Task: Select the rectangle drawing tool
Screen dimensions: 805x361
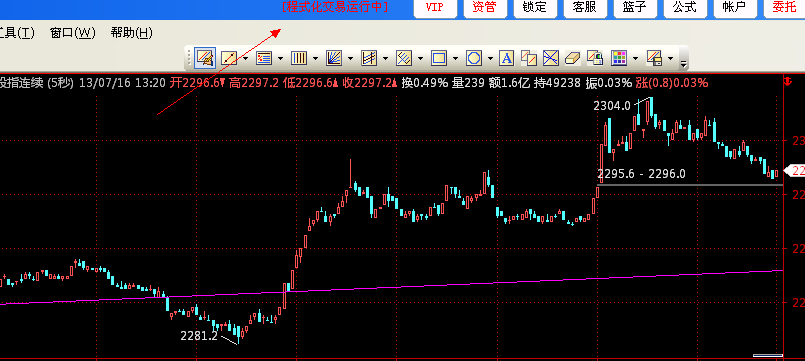Action: (x=438, y=58)
